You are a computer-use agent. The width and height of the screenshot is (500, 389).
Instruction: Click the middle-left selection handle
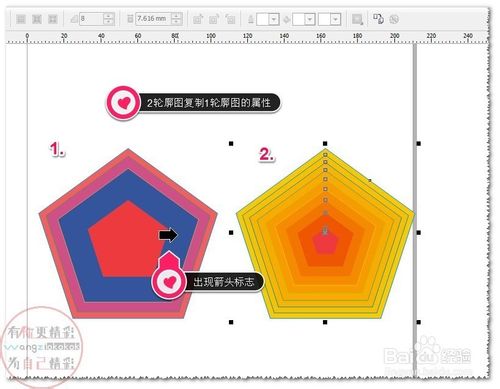[231, 233]
